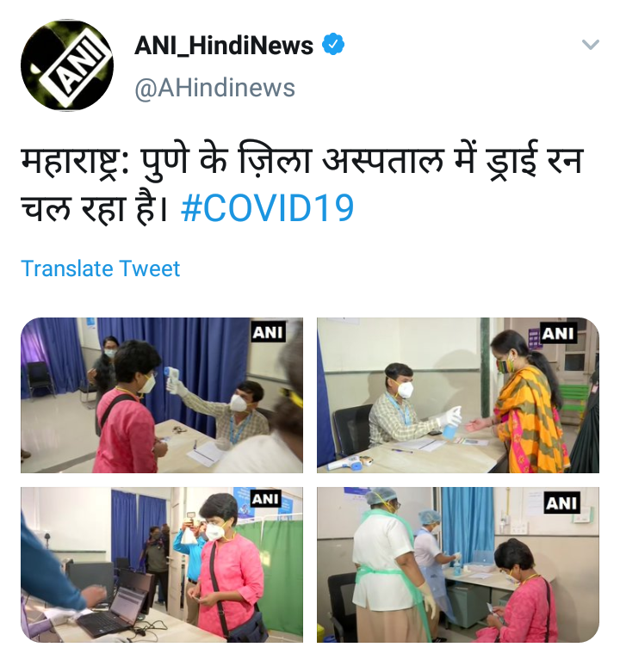Open the ANI profile avatar

(67, 65)
